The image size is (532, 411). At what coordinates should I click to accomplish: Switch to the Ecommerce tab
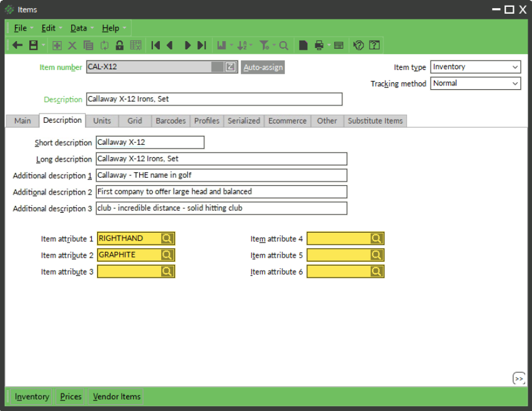pos(287,121)
